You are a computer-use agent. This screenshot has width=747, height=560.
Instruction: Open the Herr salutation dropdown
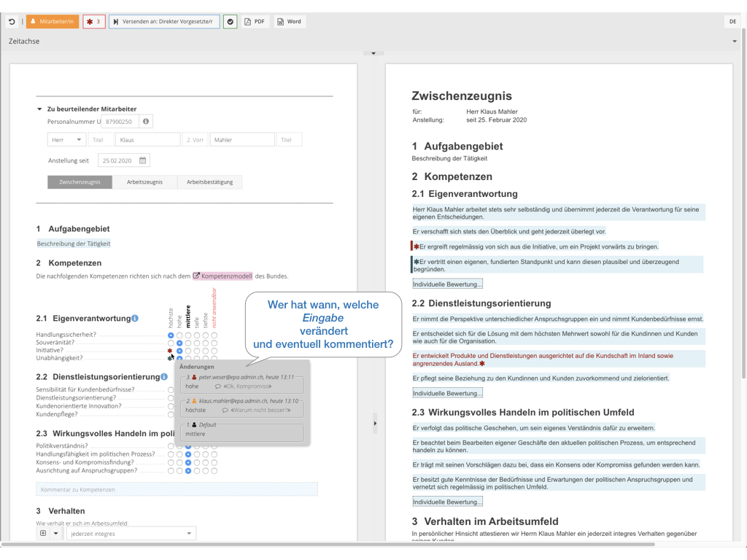(66, 139)
